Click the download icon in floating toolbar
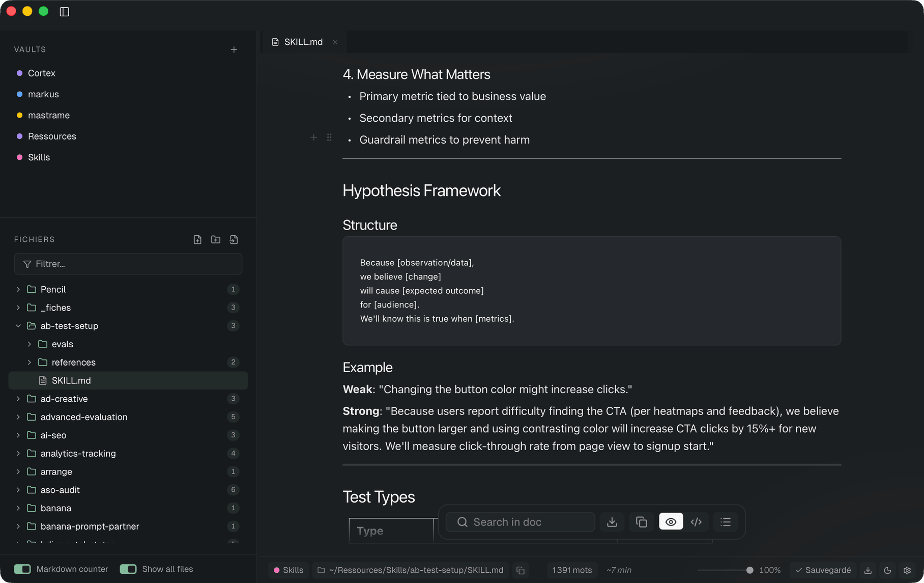Image resolution: width=924 pixels, height=583 pixels. coord(612,522)
